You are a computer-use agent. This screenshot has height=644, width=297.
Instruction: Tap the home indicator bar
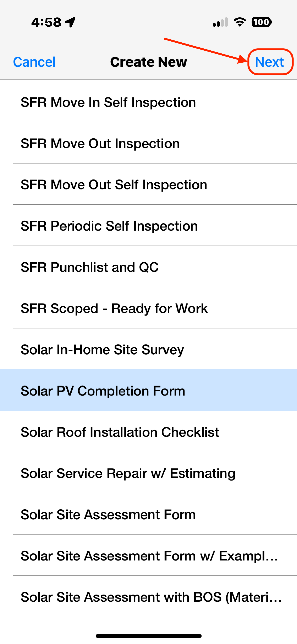pyautogui.click(x=149, y=636)
